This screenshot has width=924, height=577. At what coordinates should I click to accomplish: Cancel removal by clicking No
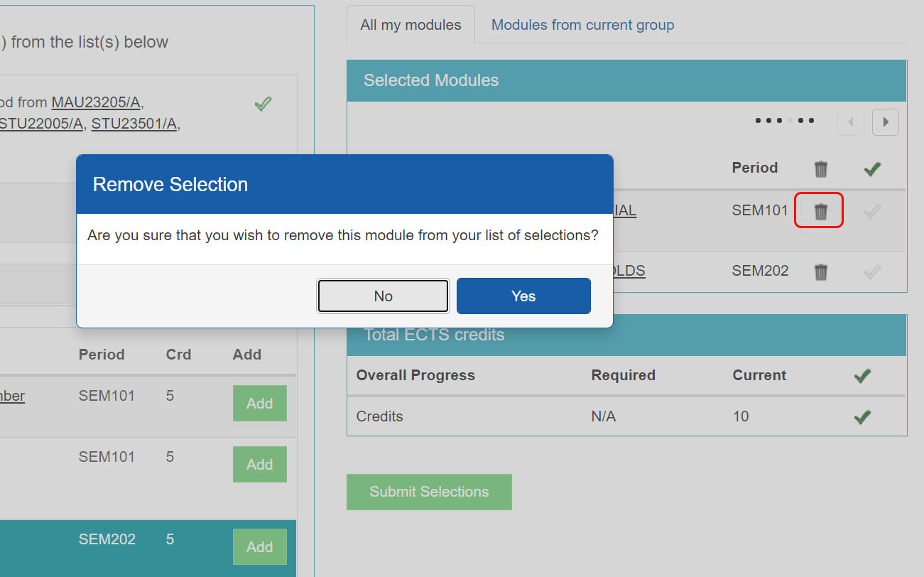382,296
